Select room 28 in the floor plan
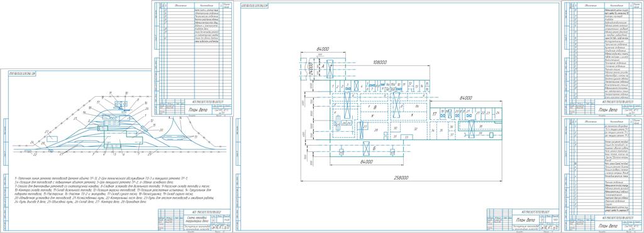 tap(376, 130)
